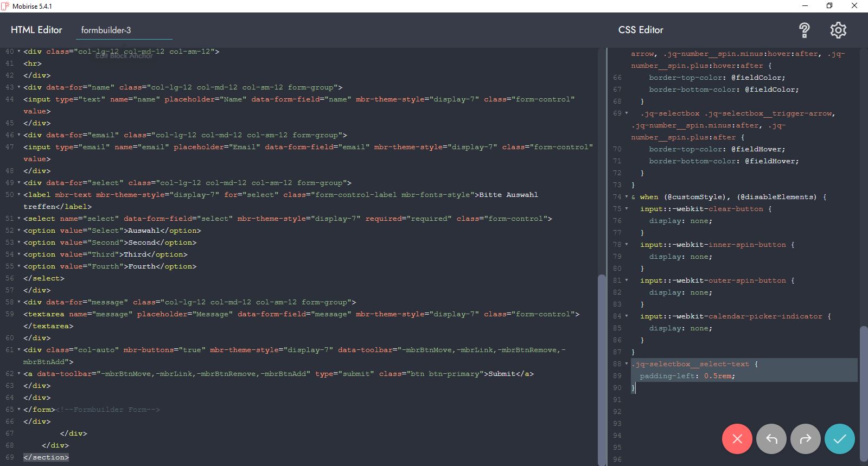Image resolution: width=868 pixels, height=466 pixels.
Task: Click the red cancel X button
Action: click(x=737, y=439)
